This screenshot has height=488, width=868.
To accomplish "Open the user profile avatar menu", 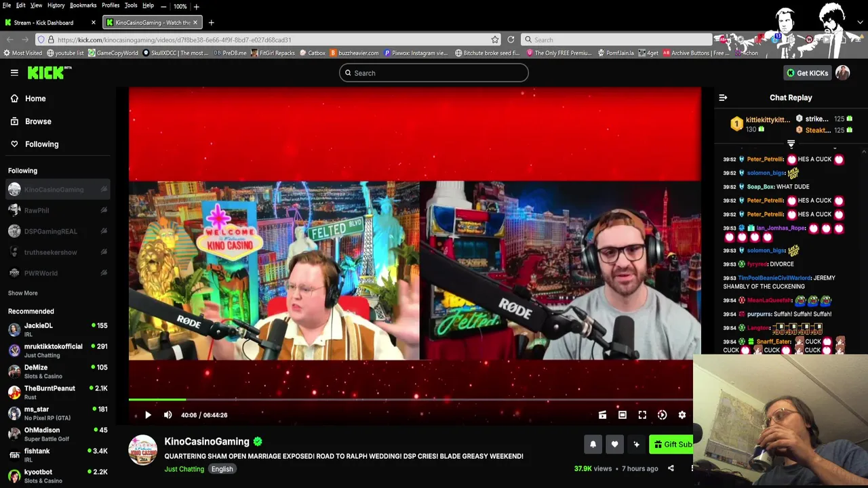I will (843, 73).
